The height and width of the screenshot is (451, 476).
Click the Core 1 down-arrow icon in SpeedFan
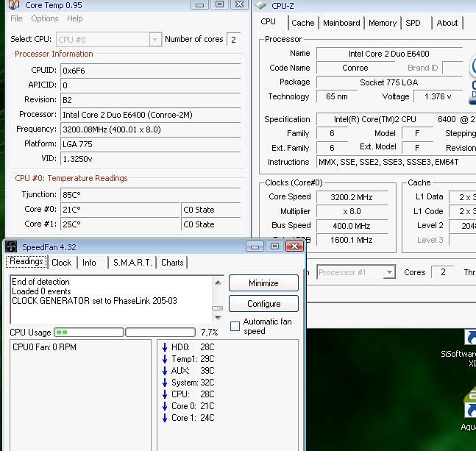click(165, 418)
